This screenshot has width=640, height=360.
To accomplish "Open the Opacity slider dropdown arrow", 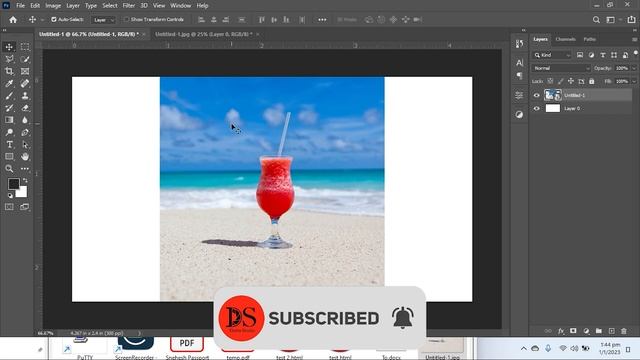I will click(634, 69).
